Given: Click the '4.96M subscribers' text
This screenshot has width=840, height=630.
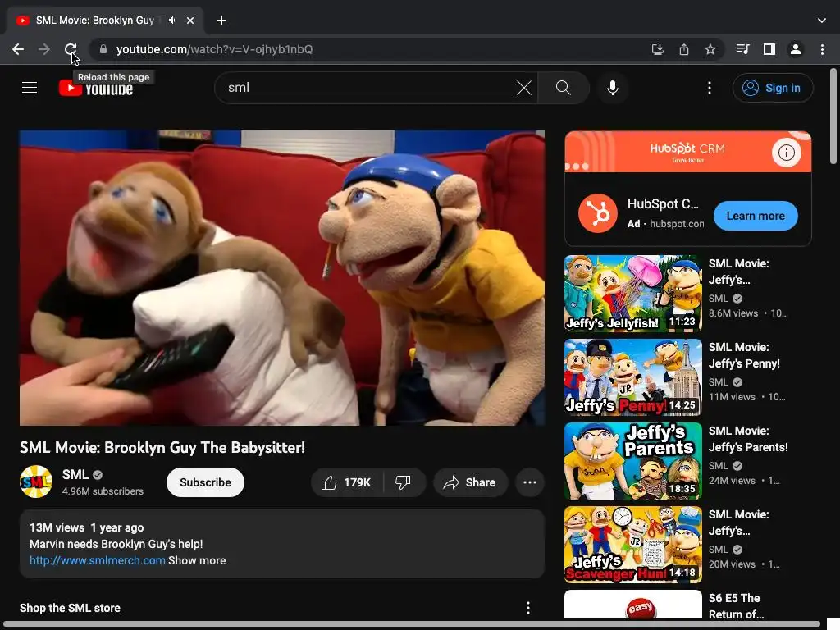Looking at the screenshot, I should point(103,491).
